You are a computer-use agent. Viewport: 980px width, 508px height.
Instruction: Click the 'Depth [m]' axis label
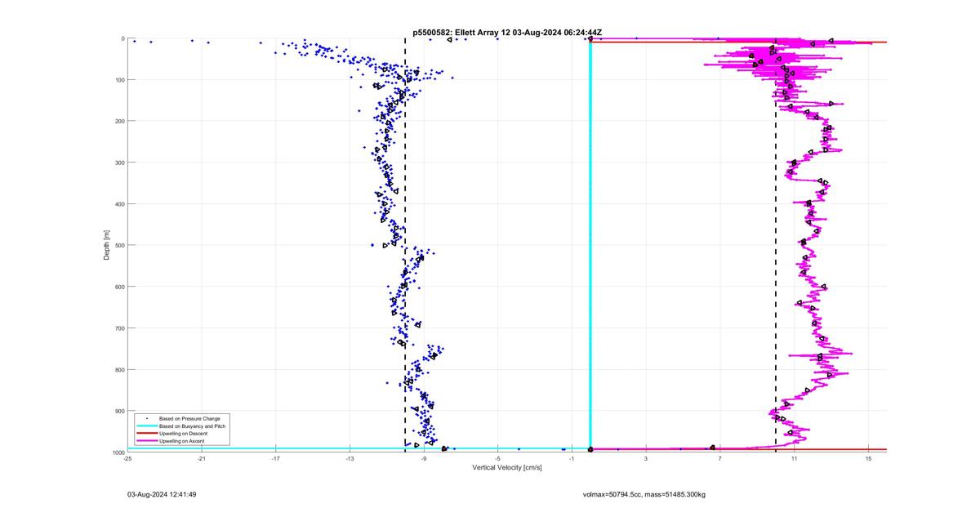[106, 245]
